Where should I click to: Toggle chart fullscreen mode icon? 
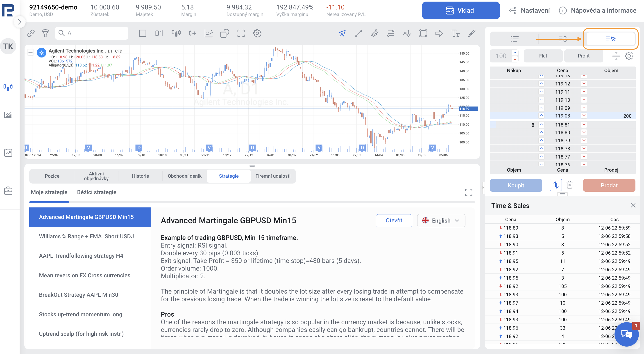tap(241, 33)
